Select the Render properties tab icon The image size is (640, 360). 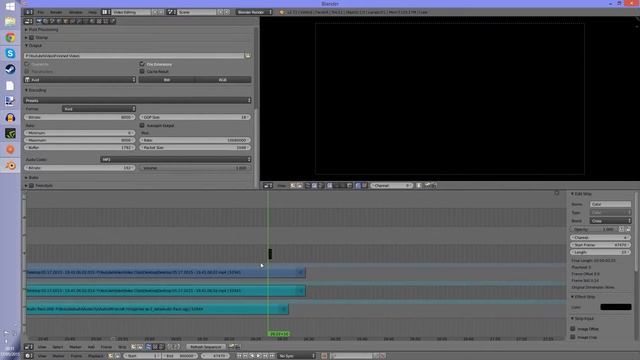39,21
